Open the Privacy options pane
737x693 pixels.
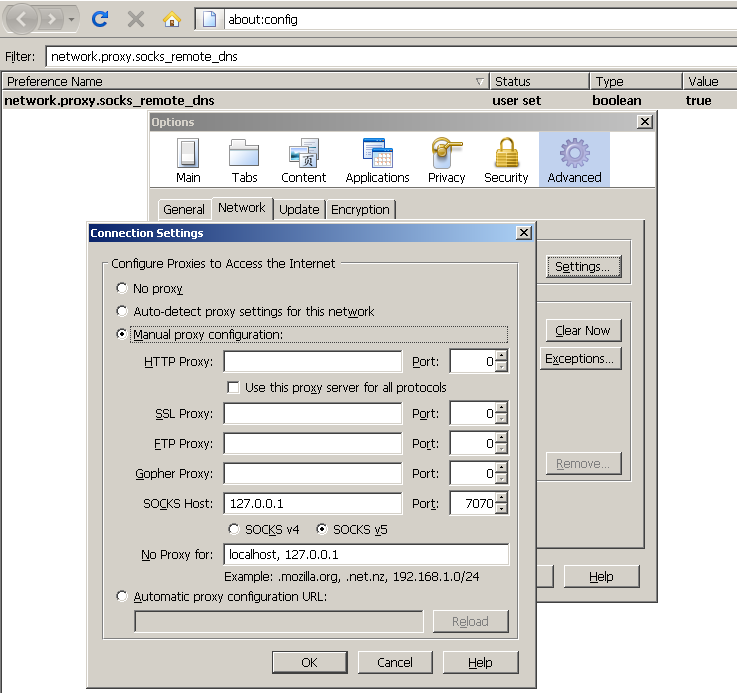point(447,160)
